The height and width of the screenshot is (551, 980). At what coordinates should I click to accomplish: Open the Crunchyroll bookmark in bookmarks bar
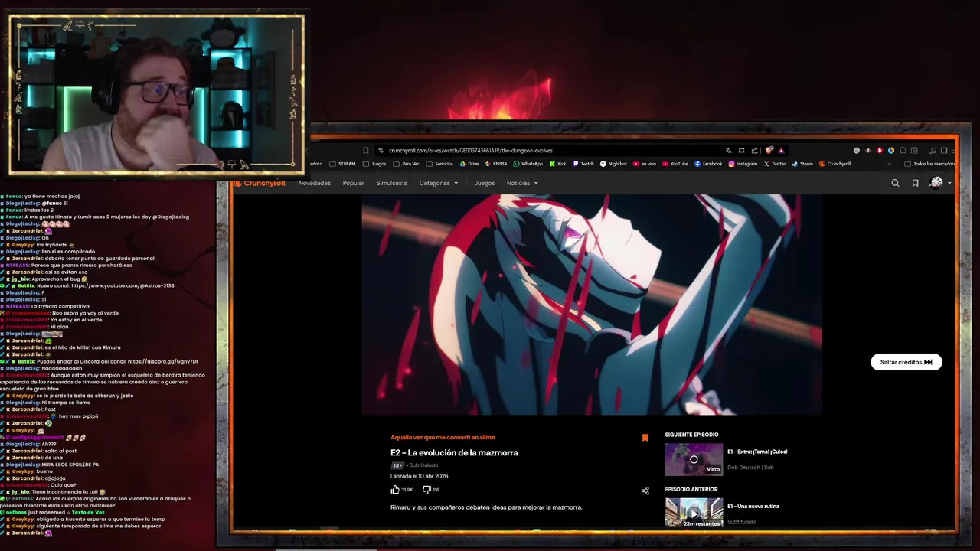click(835, 164)
